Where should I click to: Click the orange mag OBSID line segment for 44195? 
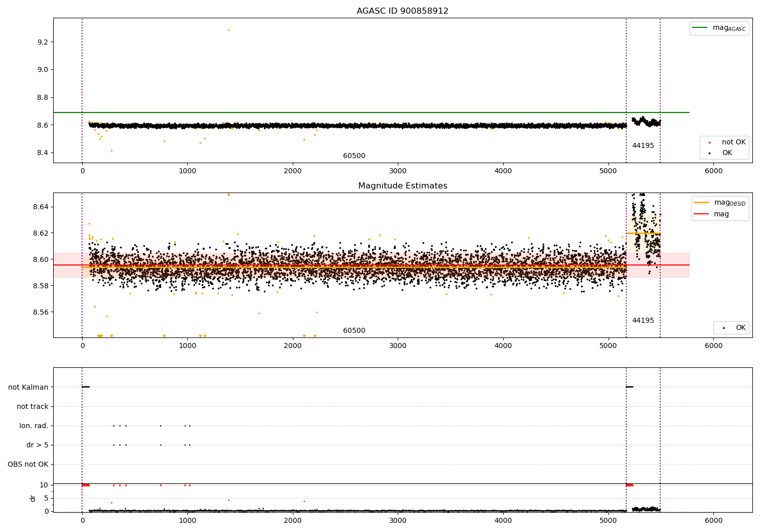pos(643,234)
